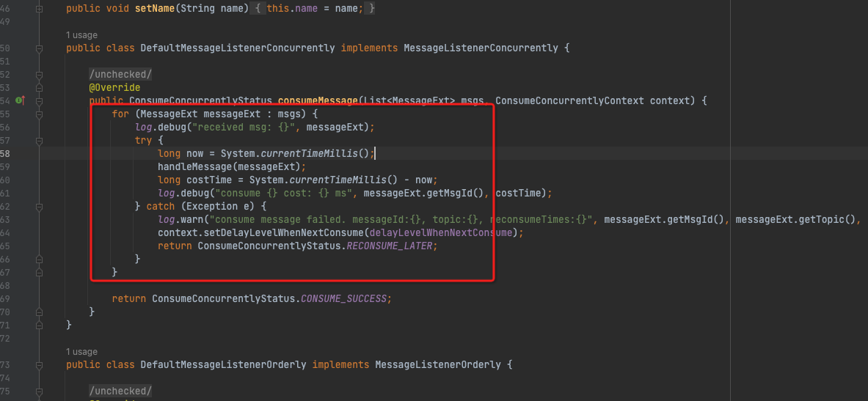Screen dimensions: 868x401
Task: Click the 'for' keyword on line 55
Action: (120, 114)
